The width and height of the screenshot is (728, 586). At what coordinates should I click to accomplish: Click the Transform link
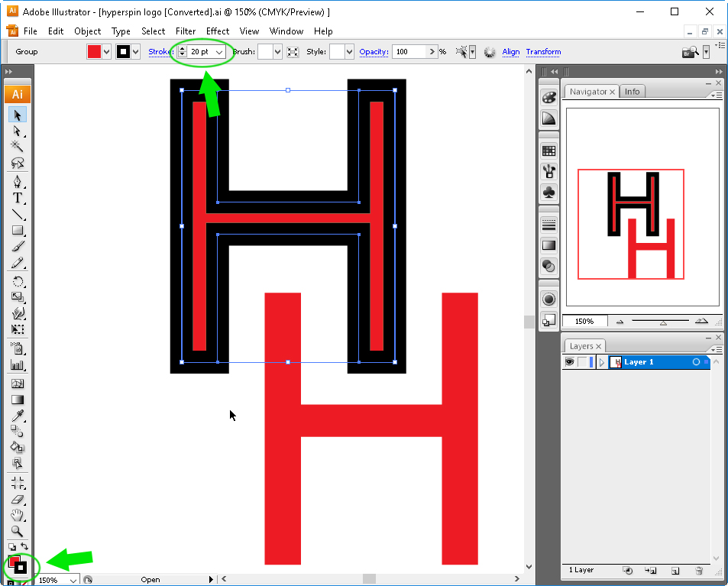[543, 51]
